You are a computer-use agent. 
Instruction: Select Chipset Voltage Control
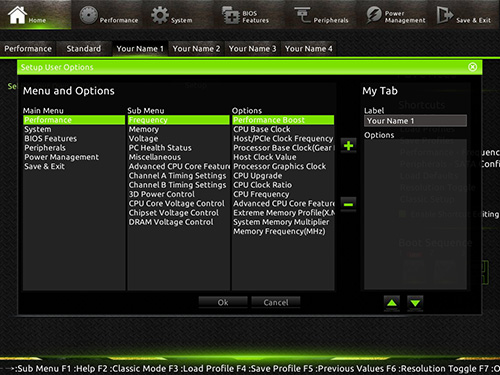[179, 213]
